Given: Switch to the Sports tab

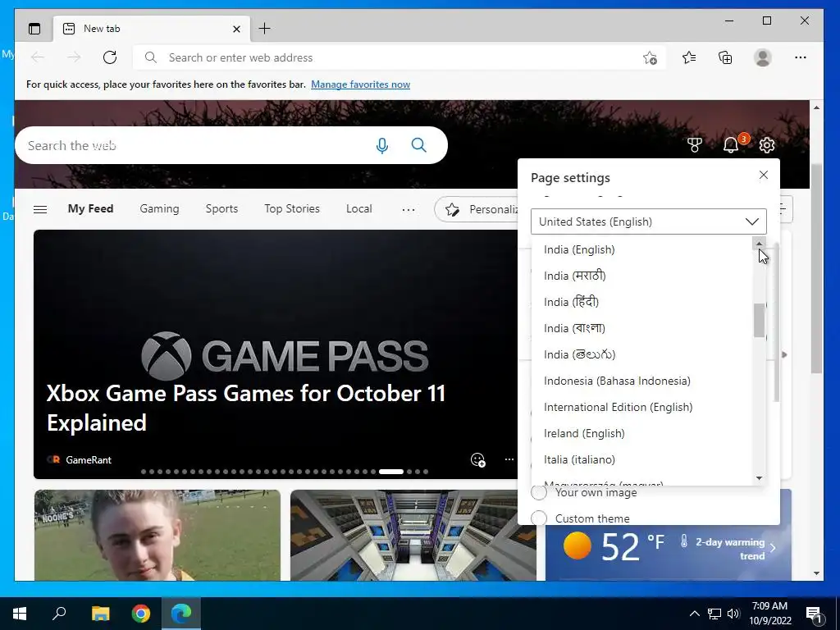Looking at the screenshot, I should 221,209.
